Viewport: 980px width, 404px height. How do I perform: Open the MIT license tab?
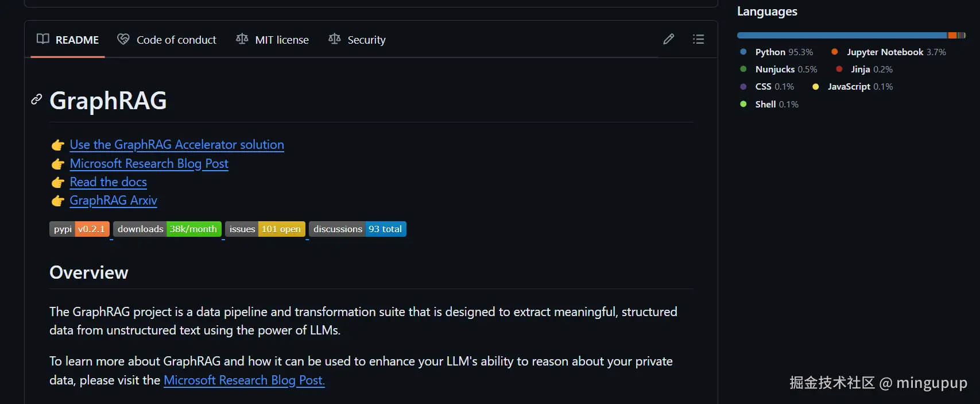point(273,40)
